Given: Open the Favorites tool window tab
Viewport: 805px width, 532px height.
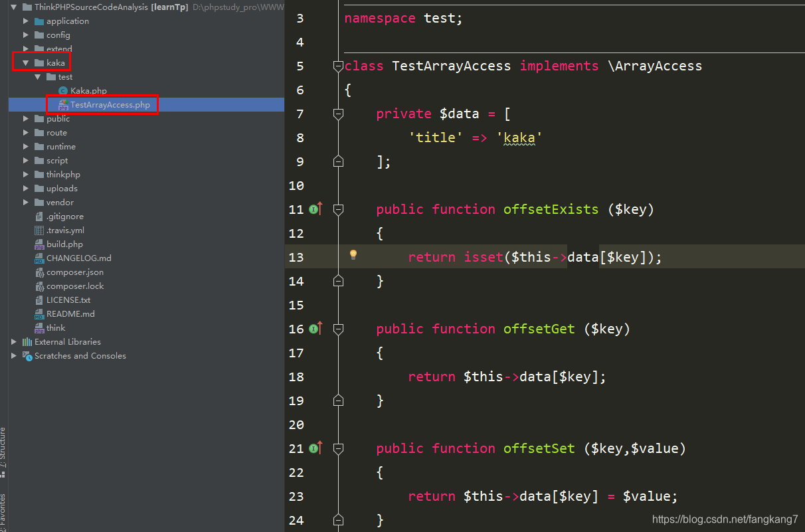Looking at the screenshot, I should (3, 511).
